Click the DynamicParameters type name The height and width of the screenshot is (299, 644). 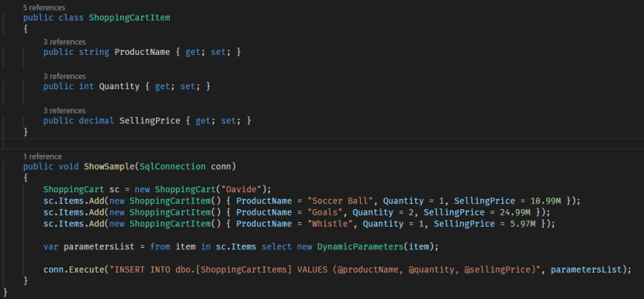(x=359, y=247)
